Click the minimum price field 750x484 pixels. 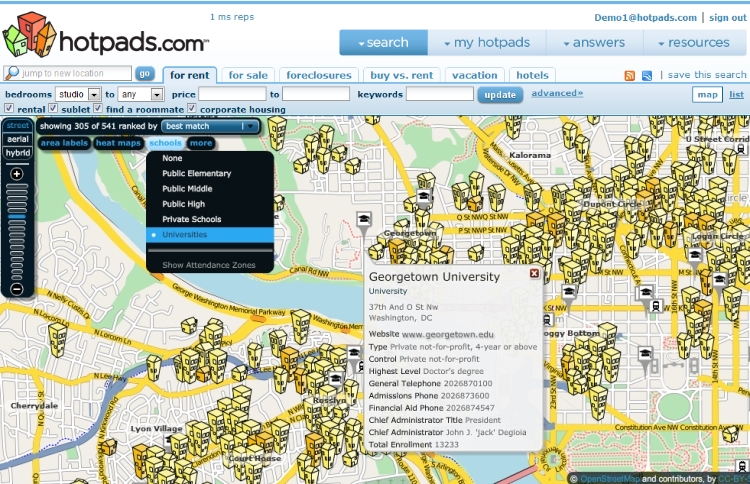232,94
